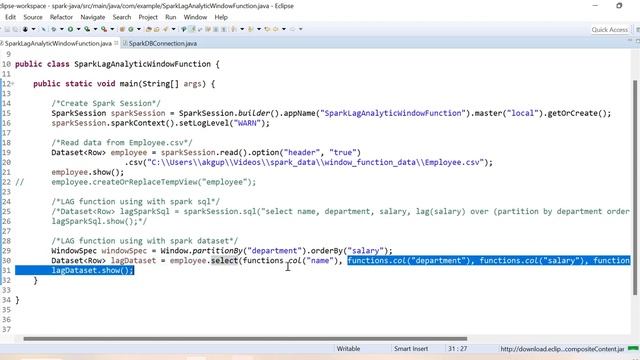
Task: Navigate Back with toolbar arrow icon
Action: coord(276,29)
